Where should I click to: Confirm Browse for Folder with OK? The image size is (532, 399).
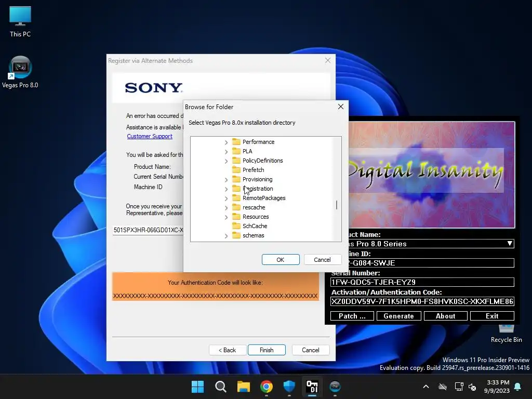coord(281,260)
